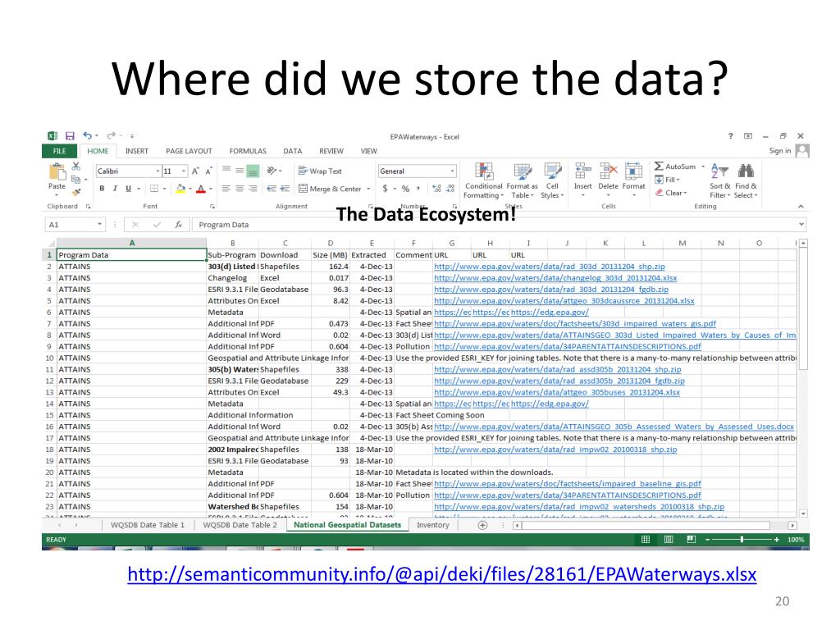Open the font size 11 dropdown
The width and height of the screenshot is (840, 630).
tap(184, 171)
